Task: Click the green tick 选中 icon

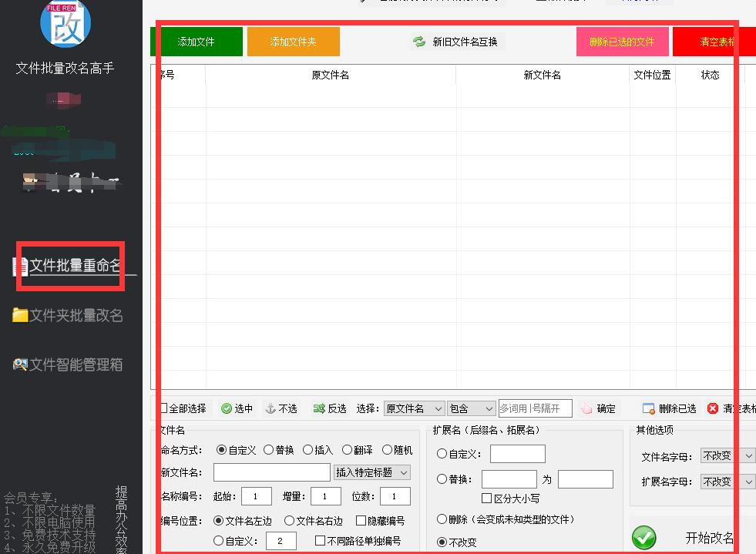Action: point(227,409)
